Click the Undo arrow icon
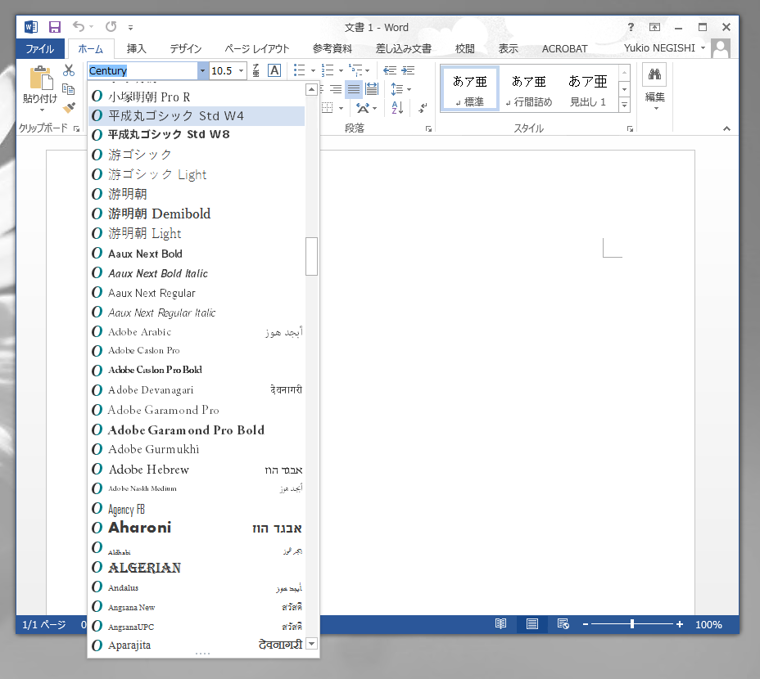 (79, 26)
